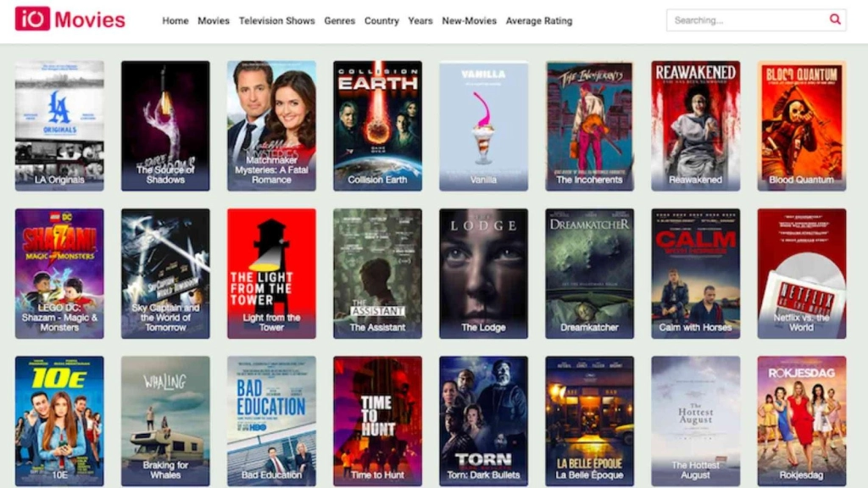This screenshot has width=868, height=488.
Task: Go to the New-Movies page
Action: coord(469,20)
